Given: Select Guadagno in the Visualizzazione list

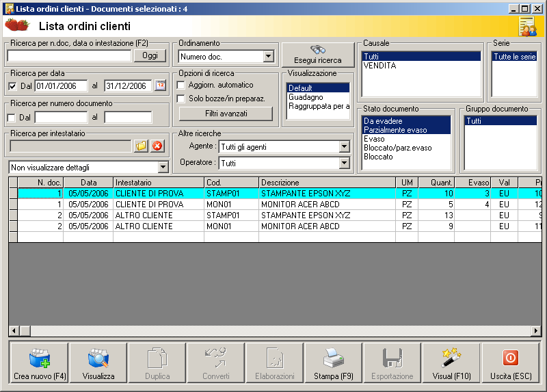Looking at the screenshot, I should pyautogui.click(x=306, y=97).
